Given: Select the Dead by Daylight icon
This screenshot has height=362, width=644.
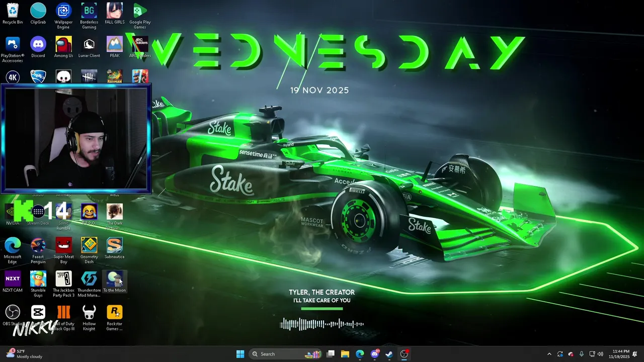Looking at the screenshot, I should pos(89,77).
